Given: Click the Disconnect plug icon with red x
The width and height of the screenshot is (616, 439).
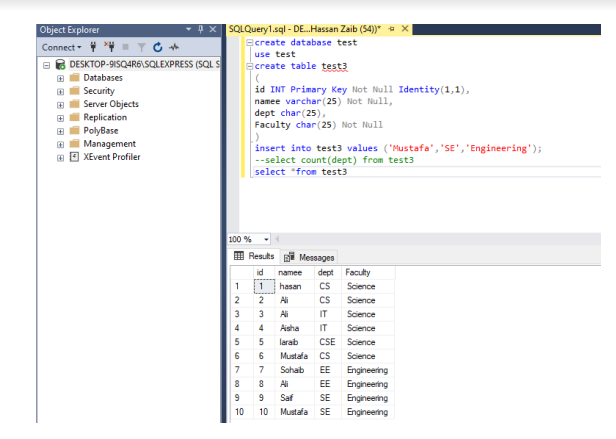Looking at the screenshot, I should tap(110, 47).
